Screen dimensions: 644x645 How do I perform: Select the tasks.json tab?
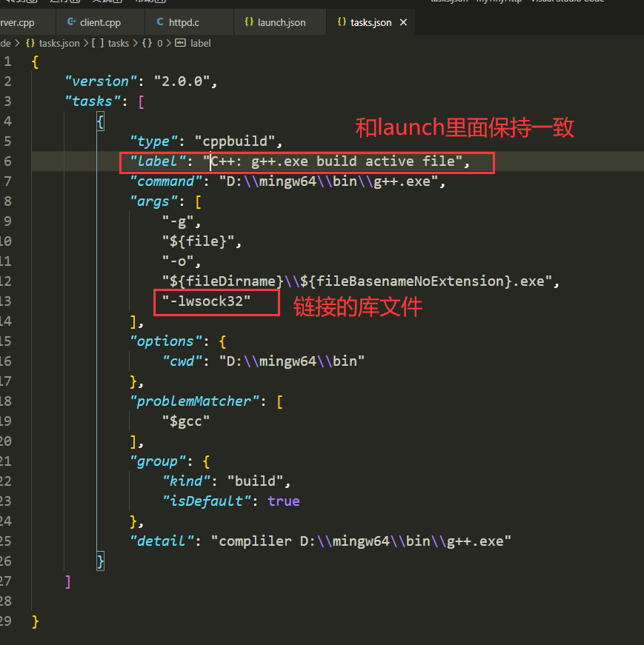pos(371,22)
